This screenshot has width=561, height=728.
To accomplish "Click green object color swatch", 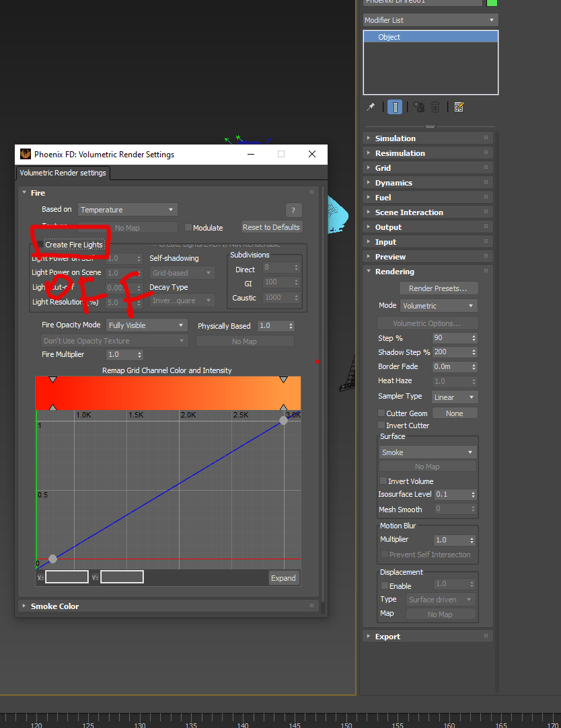I will click(x=492, y=2).
